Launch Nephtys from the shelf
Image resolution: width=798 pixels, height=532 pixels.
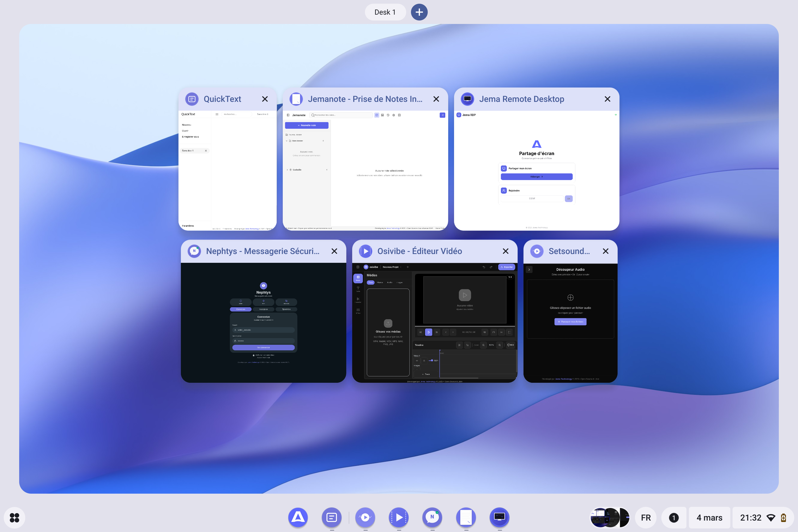(432, 517)
